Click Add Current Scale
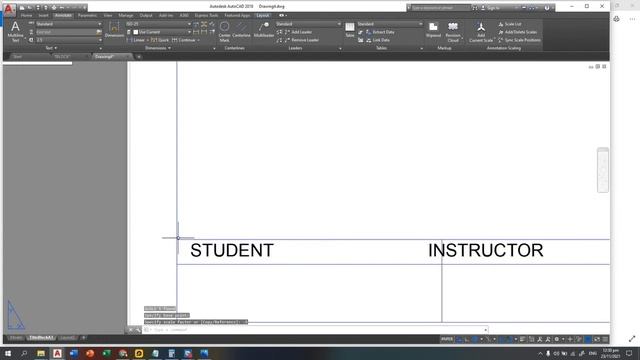Viewport: 640px width, 360px height. (481, 32)
